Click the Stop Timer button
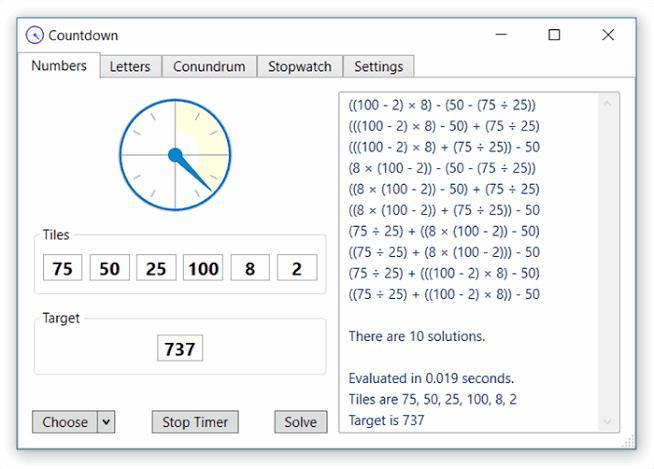This screenshot has width=654, height=469. point(195,422)
